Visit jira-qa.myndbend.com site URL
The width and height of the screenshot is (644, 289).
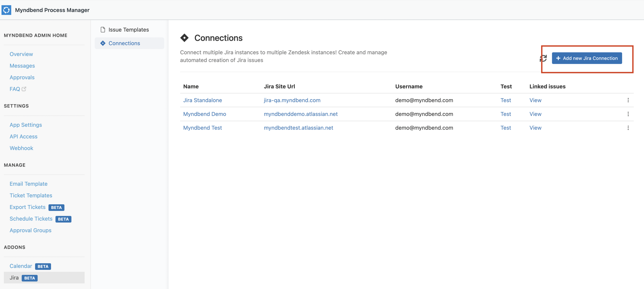pos(292,100)
